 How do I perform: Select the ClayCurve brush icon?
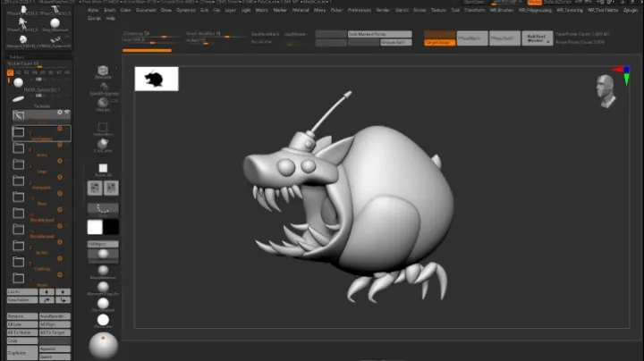pos(103,144)
